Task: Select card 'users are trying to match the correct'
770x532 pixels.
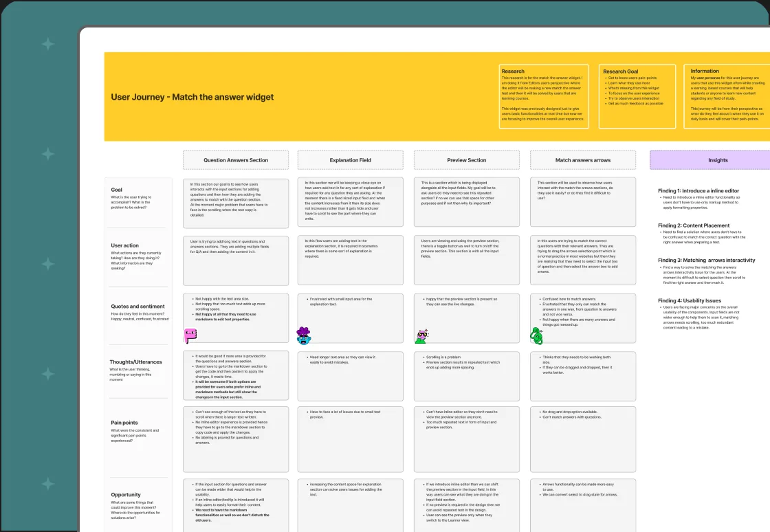Action: tap(583, 260)
